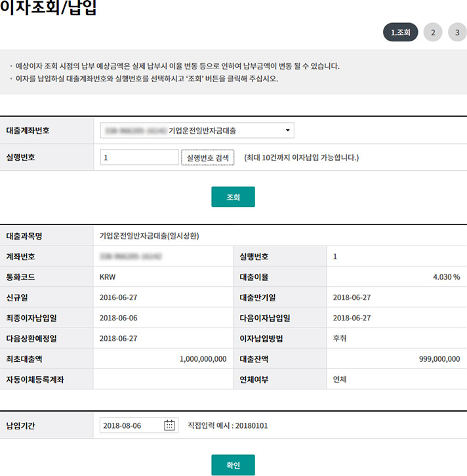This screenshot has height=476, width=467.
Task: Go to step 3 indicator
Action: 457,32
